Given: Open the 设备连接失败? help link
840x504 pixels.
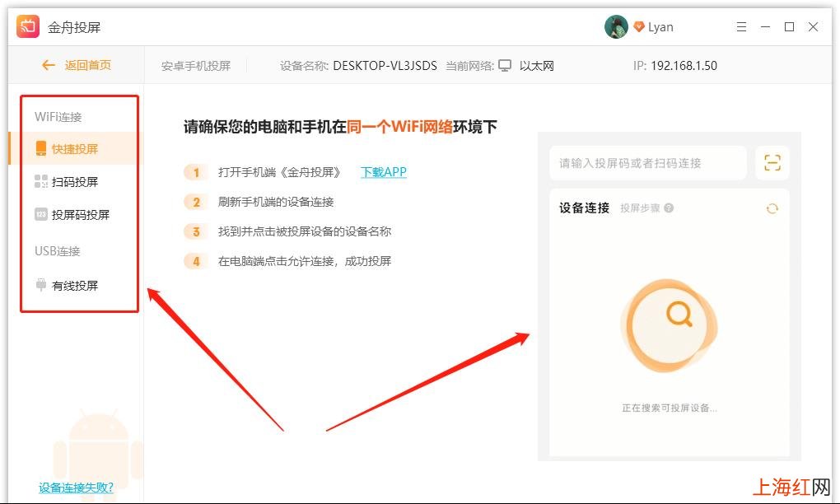Looking at the screenshot, I should (76, 488).
